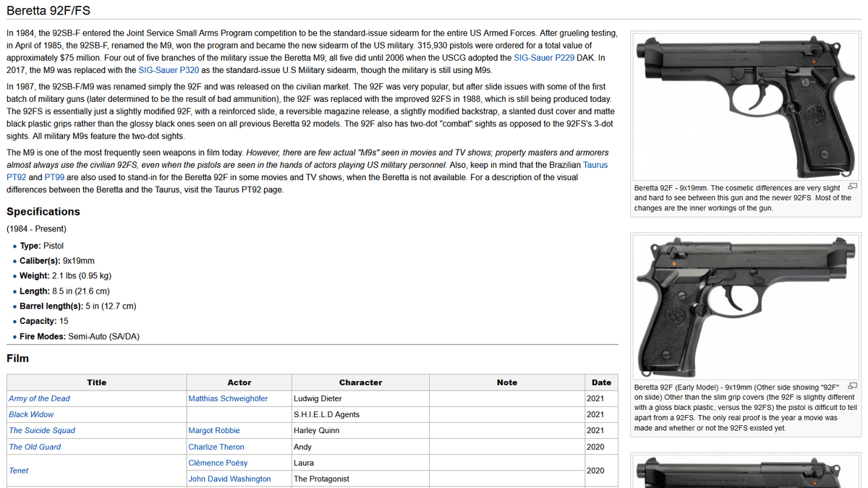Click the Film section heading
This screenshot has width=868, height=488.
[x=18, y=359]
